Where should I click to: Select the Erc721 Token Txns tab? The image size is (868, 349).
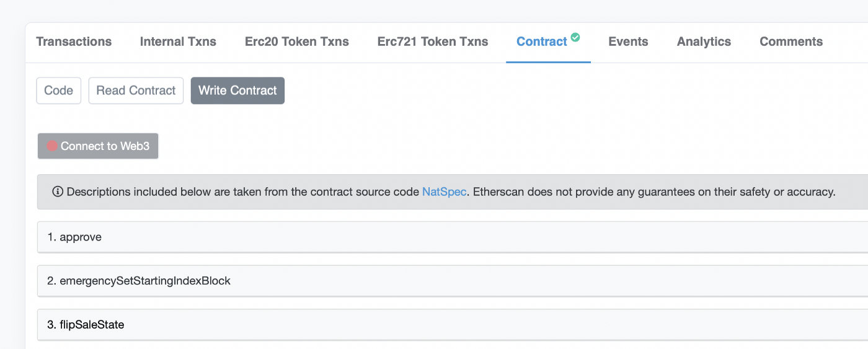(432, 42)
